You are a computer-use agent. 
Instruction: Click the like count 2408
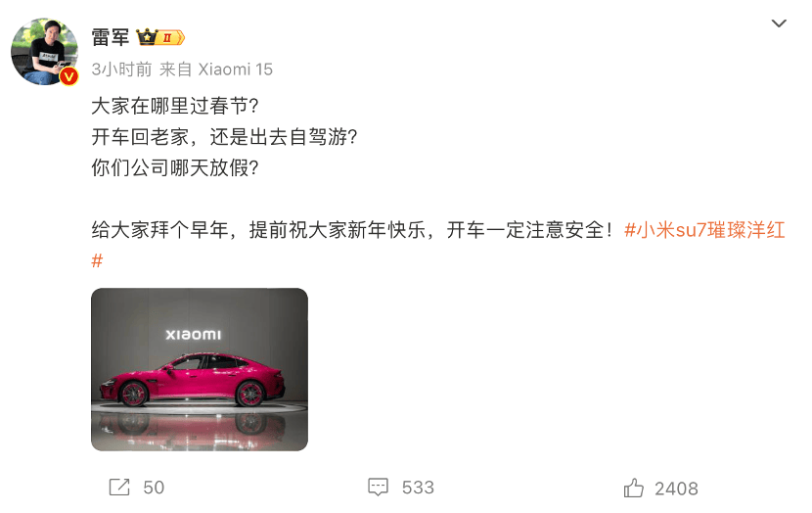tap(676, 489)
